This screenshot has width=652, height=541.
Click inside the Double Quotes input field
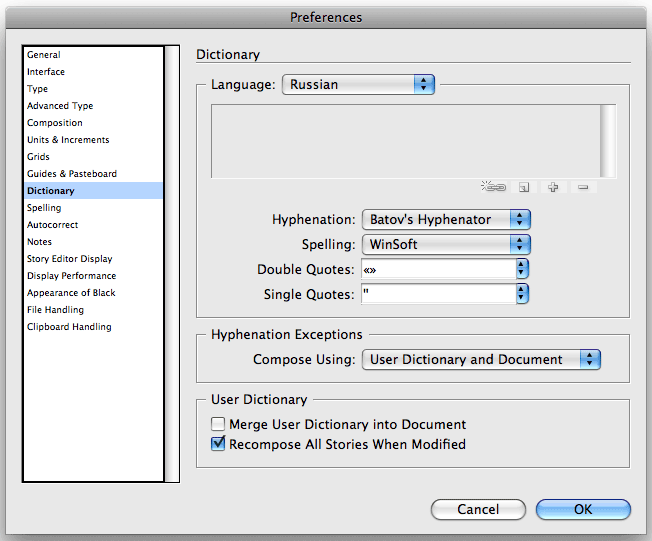[438, 269]
